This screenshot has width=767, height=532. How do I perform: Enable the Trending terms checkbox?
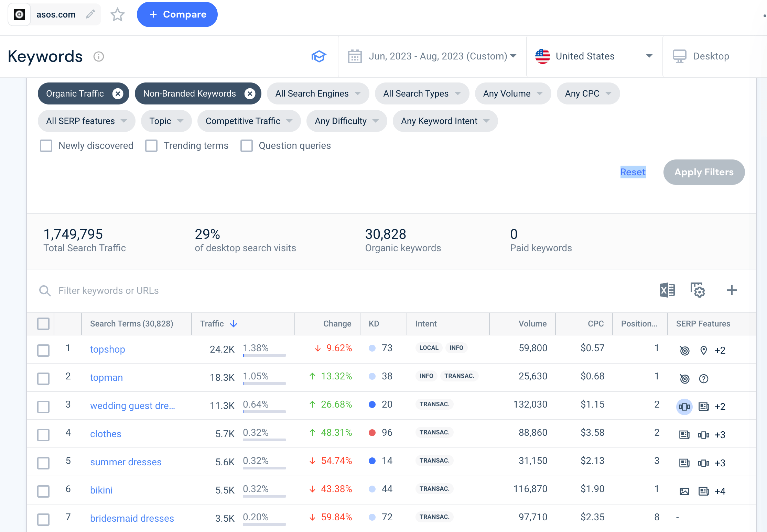pyautogui.click(x=151, y=146)
